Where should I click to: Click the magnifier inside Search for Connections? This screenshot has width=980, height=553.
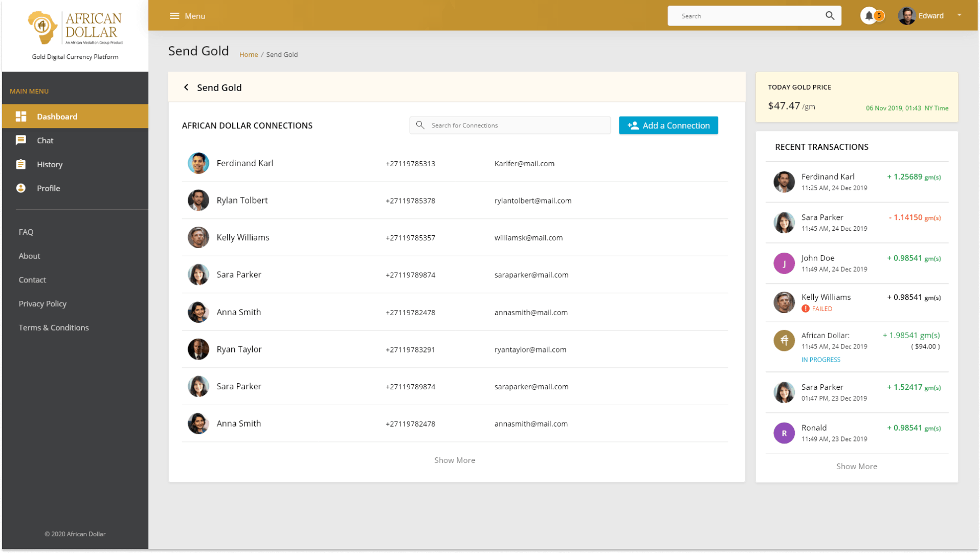click(x=420, y=125)
